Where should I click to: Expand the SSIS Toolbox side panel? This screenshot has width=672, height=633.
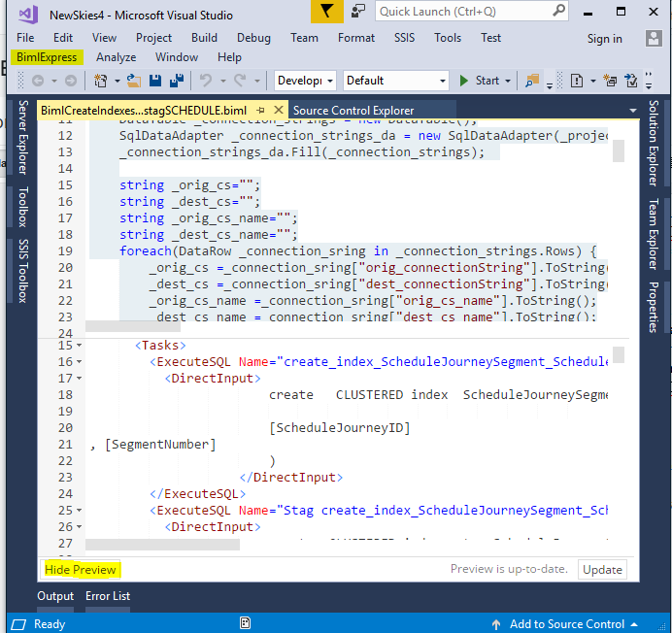23,271
